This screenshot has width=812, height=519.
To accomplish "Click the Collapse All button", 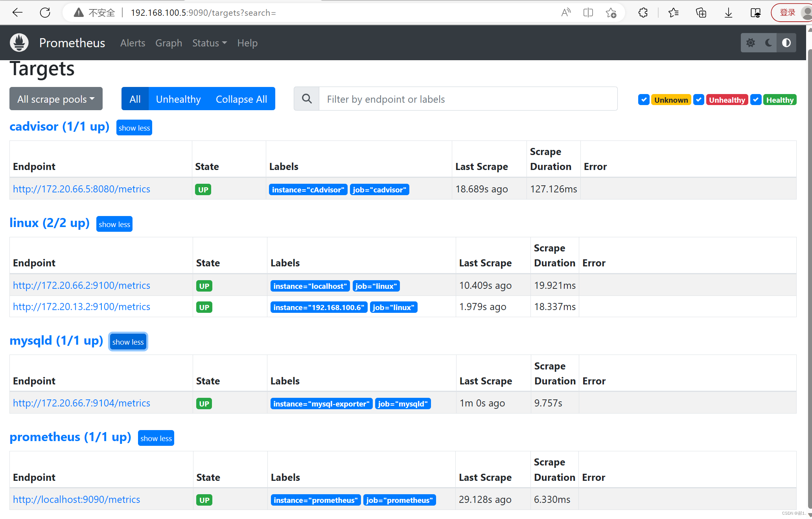I will [x=241, y=99].
